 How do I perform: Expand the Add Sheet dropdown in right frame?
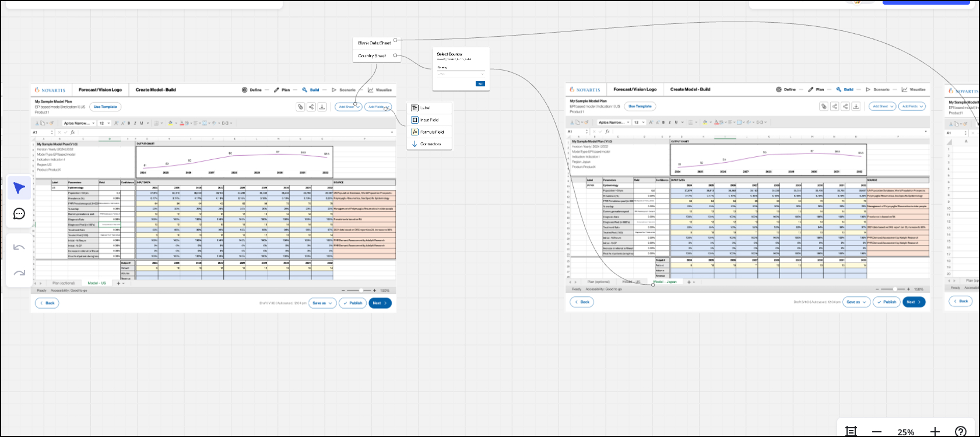tap(883, 106)
